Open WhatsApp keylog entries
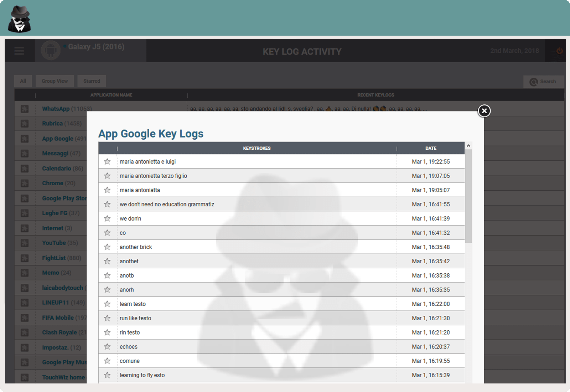This screenshot has height=392, width=570. 56,108
